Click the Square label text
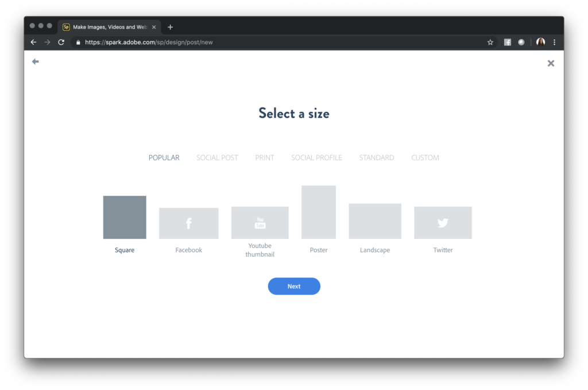This screenshot has height=390, width=588. 125,250
